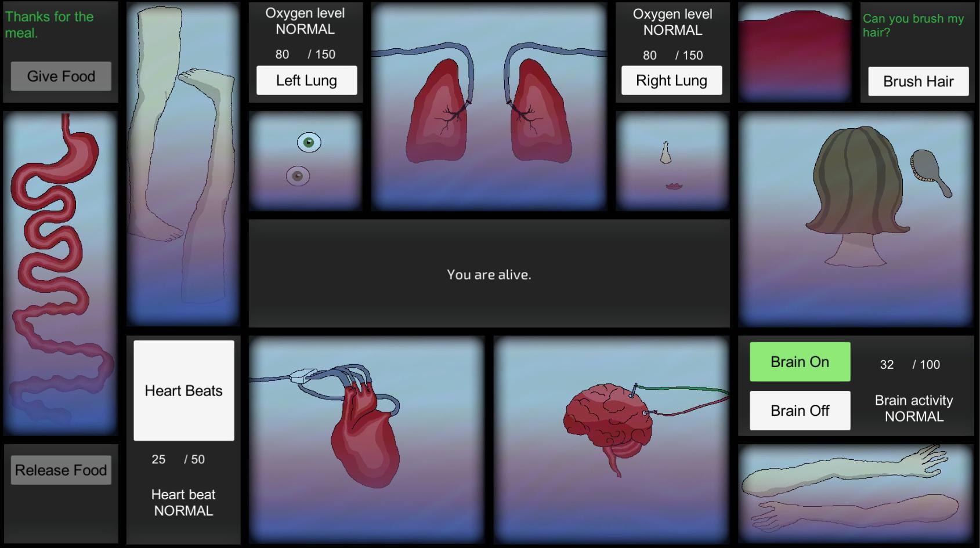980x548 pixels.
Task: Switch the brain off with Brain Off
Action: [x=800, y=411]
